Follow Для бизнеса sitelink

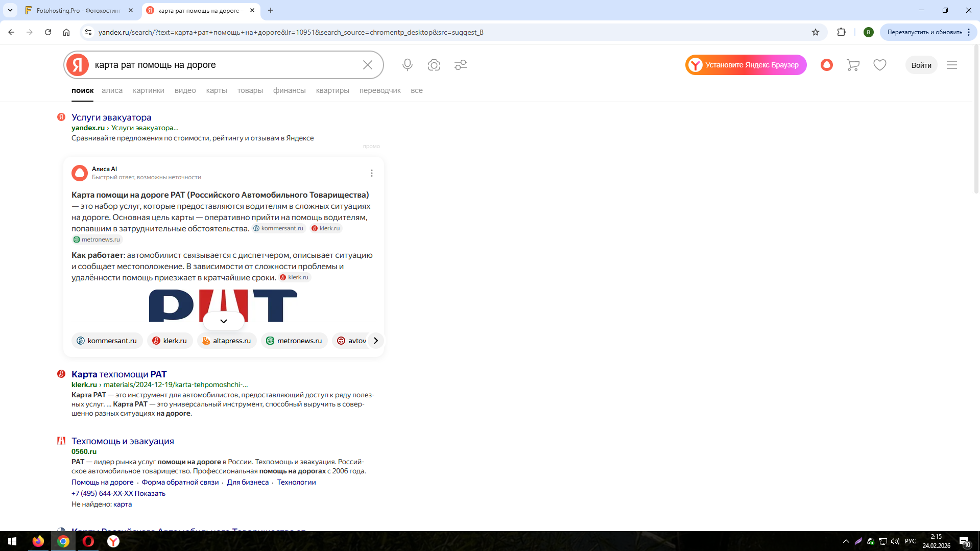coord(248,482)
